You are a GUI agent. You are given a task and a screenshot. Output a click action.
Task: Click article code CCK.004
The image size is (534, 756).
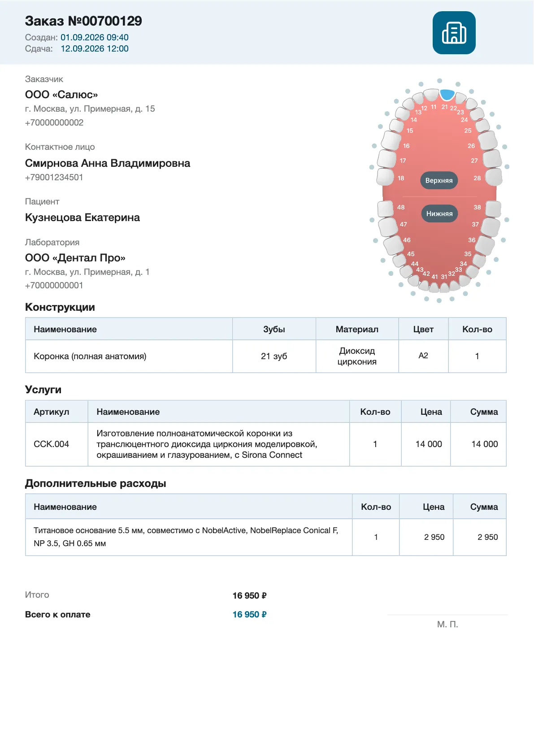[x=52, y=444]
